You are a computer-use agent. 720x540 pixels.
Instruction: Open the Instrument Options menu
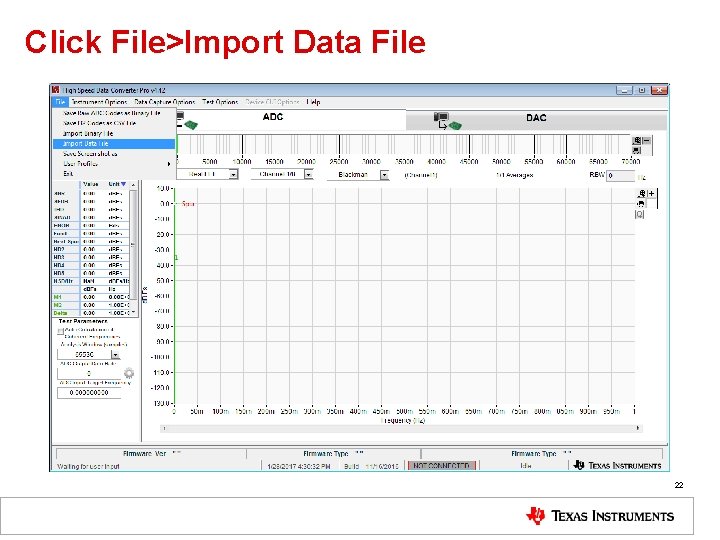[x=99, y=102]
